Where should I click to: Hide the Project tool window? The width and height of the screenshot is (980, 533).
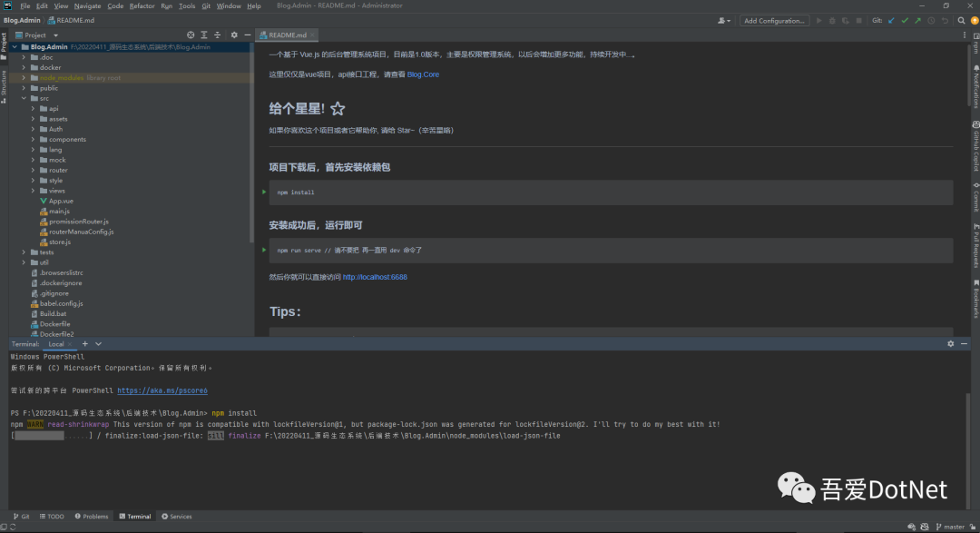coord(248,35)
